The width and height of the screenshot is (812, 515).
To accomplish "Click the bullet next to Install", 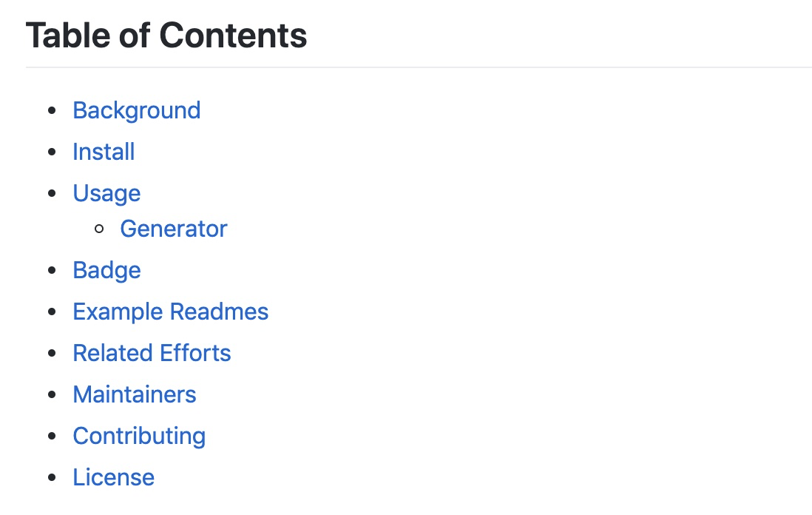I will click(51, 152).
